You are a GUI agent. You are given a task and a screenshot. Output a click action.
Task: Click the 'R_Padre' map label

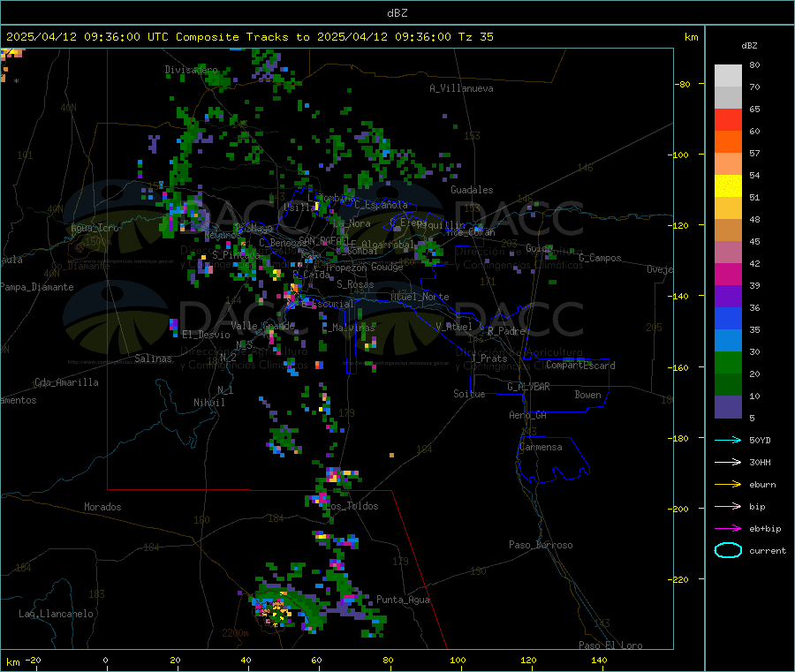(506, 331)
